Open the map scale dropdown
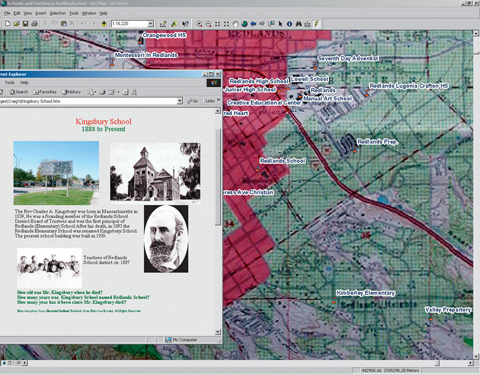Image resolution: width=480 pixels, height=375 pixels. point(151,24)
